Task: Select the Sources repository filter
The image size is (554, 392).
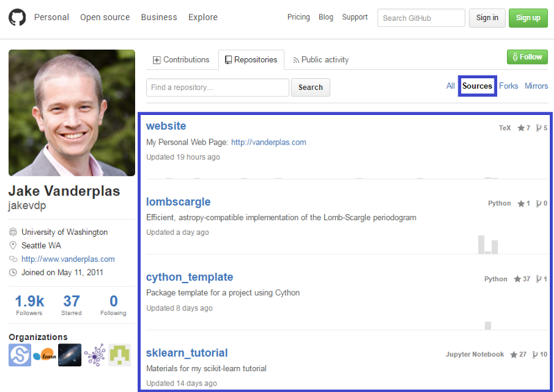Action: click(477, 86)
